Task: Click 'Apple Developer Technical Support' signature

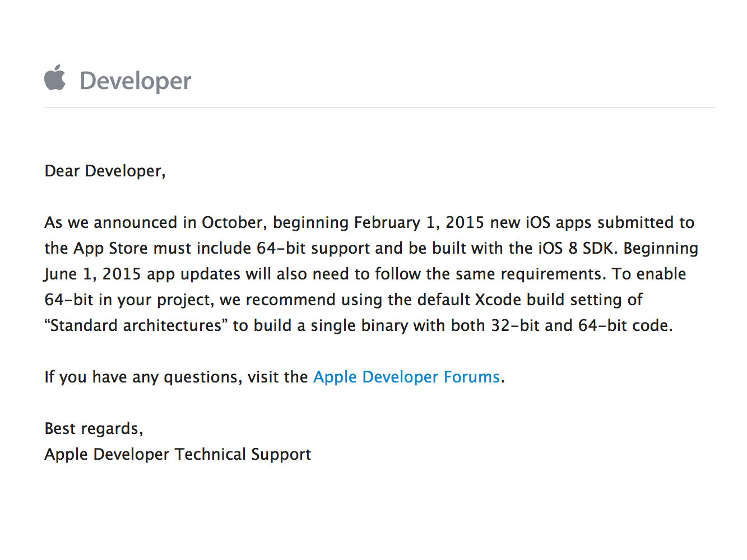Action: pyautogui.click(x=178, y=454)
